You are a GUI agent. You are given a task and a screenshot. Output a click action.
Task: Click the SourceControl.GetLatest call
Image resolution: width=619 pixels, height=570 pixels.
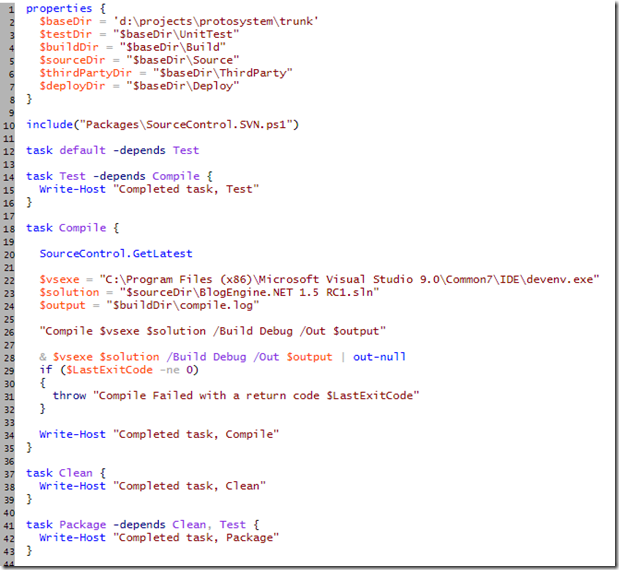(x=116, y=254)
